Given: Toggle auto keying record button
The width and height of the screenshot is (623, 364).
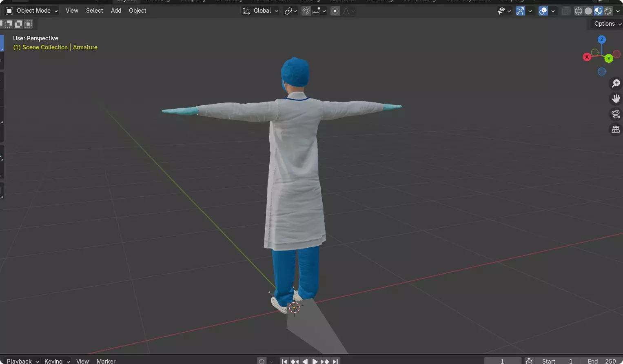Looking at the screenshot, I should coord(262,361).
